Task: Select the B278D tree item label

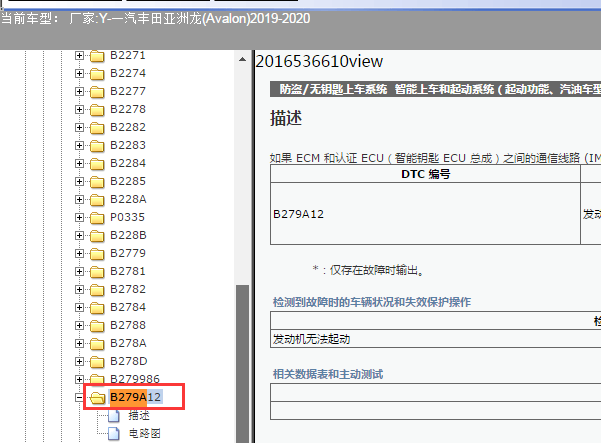Action: pos(129,361)
